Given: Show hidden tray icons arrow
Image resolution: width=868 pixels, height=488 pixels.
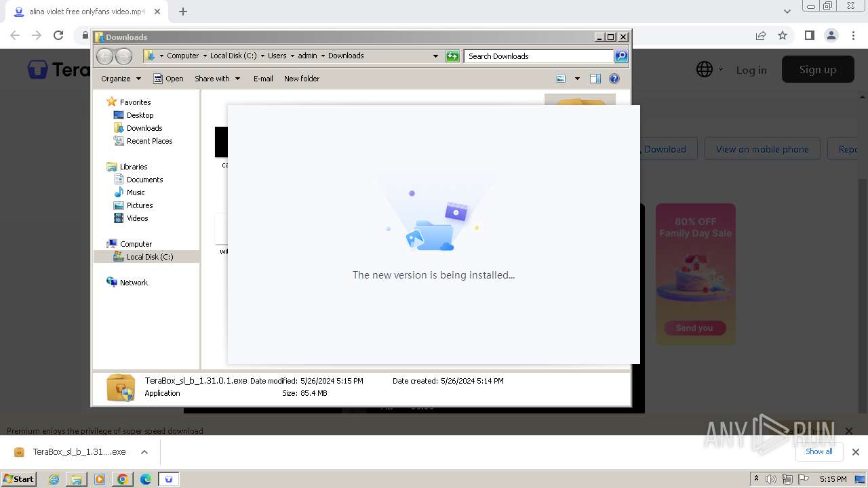Looking at the screenshot, I should click(756, 479).
